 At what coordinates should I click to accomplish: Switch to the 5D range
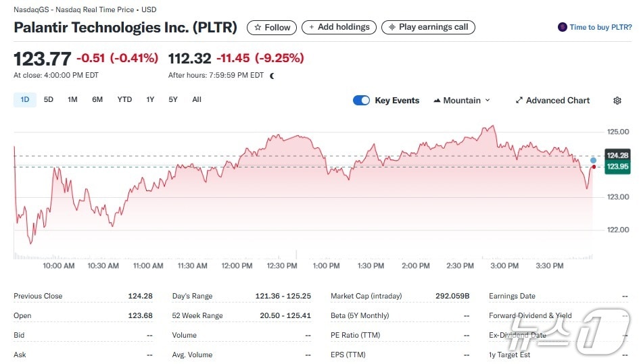(x=49, y=100)
